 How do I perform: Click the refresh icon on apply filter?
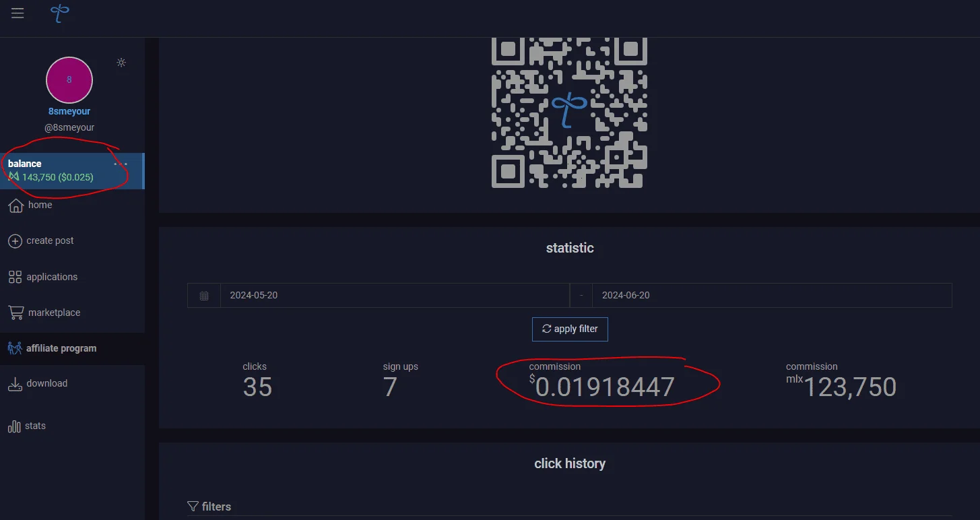point(547,329)
